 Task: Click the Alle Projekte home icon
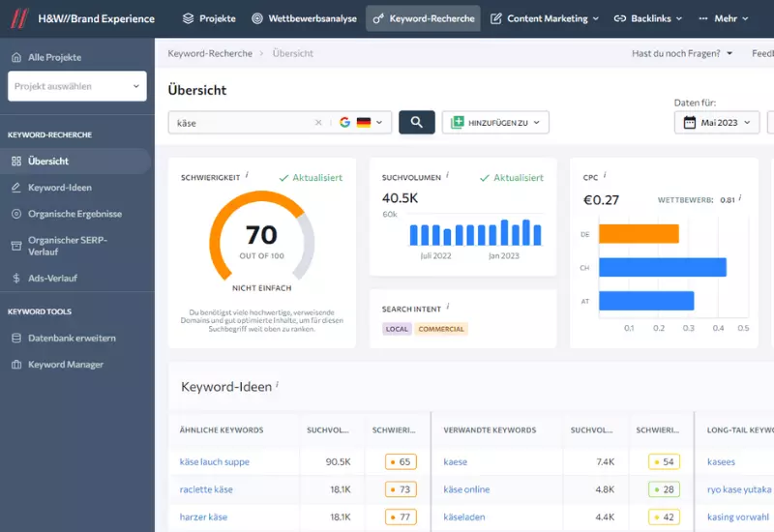[x=16, y=57]
